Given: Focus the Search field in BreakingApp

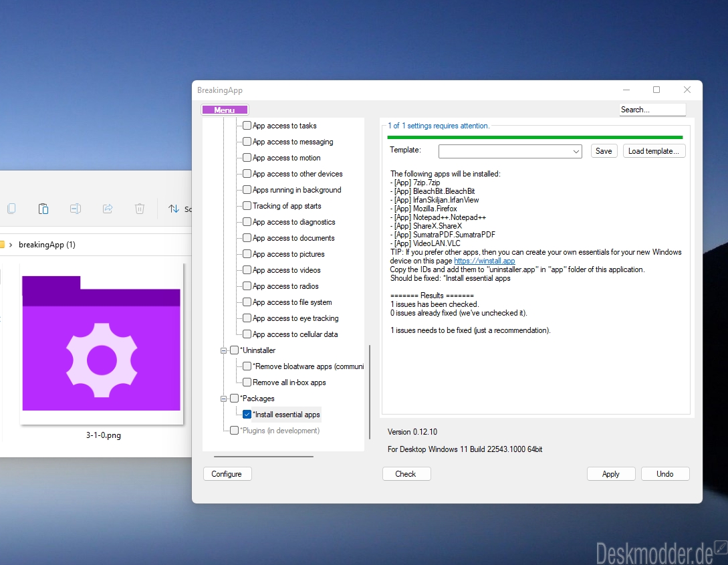Looking at the screenshot, I should click(x=652, y=110).
